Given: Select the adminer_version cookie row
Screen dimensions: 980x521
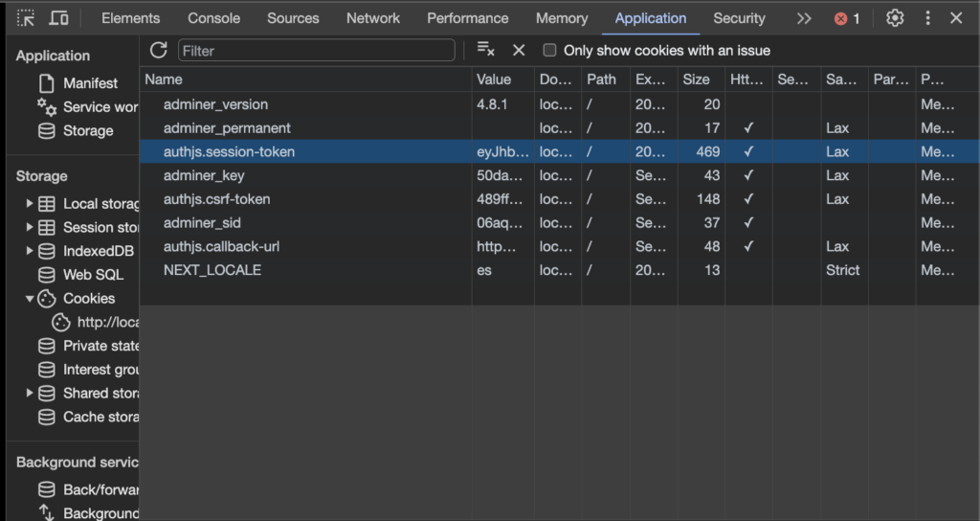Looking at the screenshot, I should (559, 104).
